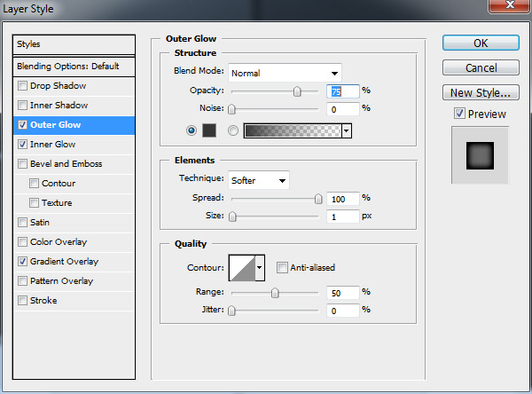Toggle the Drop Shadow checkbox
532x394 pixels.
point(22,85)
